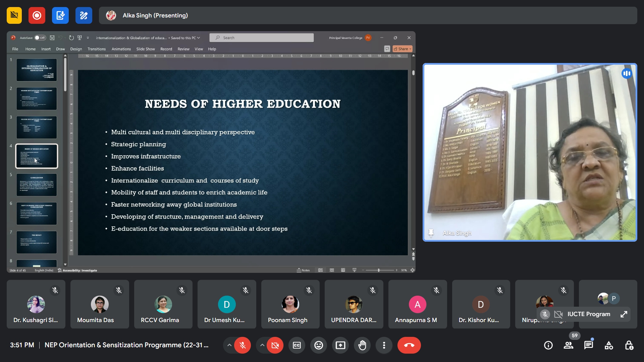Image resolution: width=644 pixels, height=362 pixels.
Task: Open the Activities shapes icon
Action: [x=609, y=345]
